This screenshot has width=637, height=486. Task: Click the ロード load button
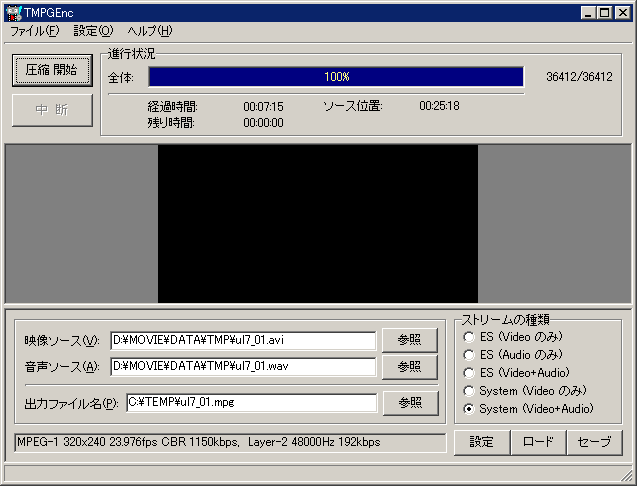pos(538,442)
